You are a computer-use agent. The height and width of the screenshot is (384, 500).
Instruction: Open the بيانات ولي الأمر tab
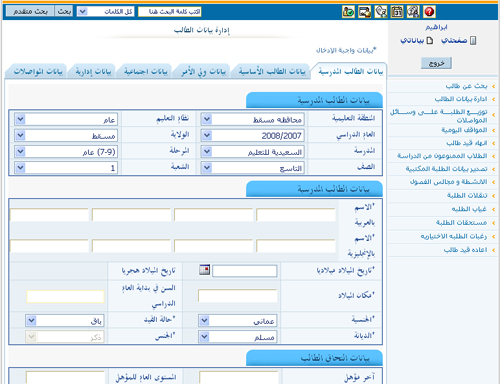tap(203, 71)
